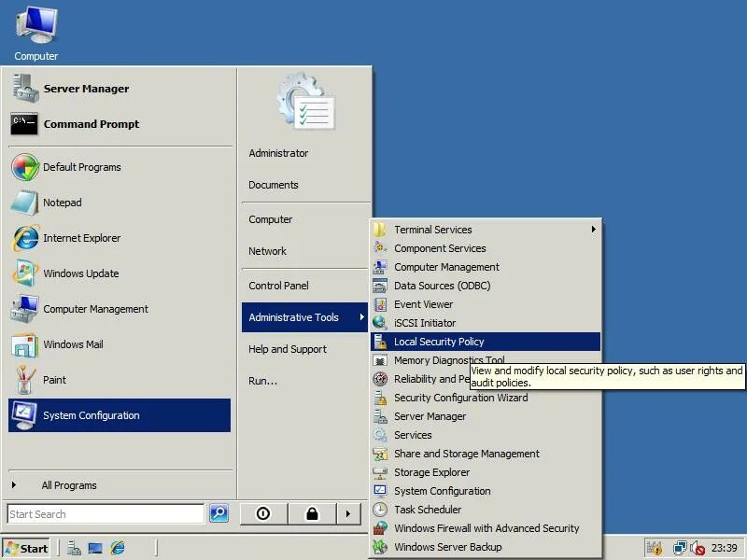Image resolution: width=747 pixels, height=560 pixels.
Task: Click the 'Task Scheduler' text label
Action: 428,510
